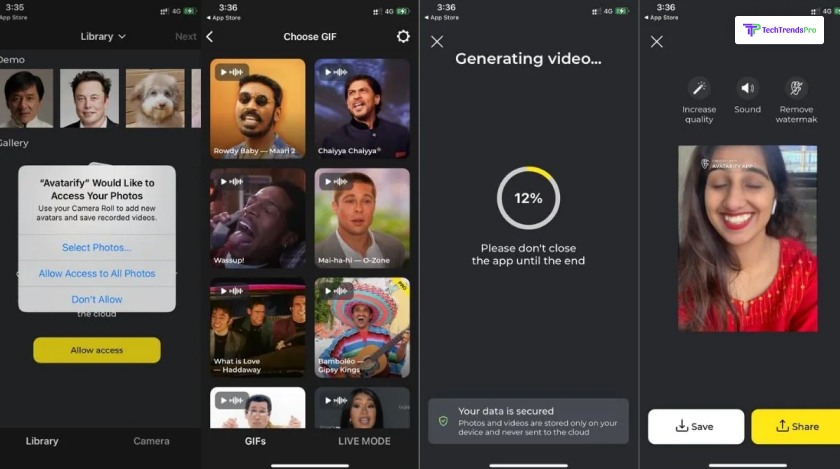The image size is (840, 469).
Task: Tap Don't Allow in the dialog
Action: (x=97, y=299)
